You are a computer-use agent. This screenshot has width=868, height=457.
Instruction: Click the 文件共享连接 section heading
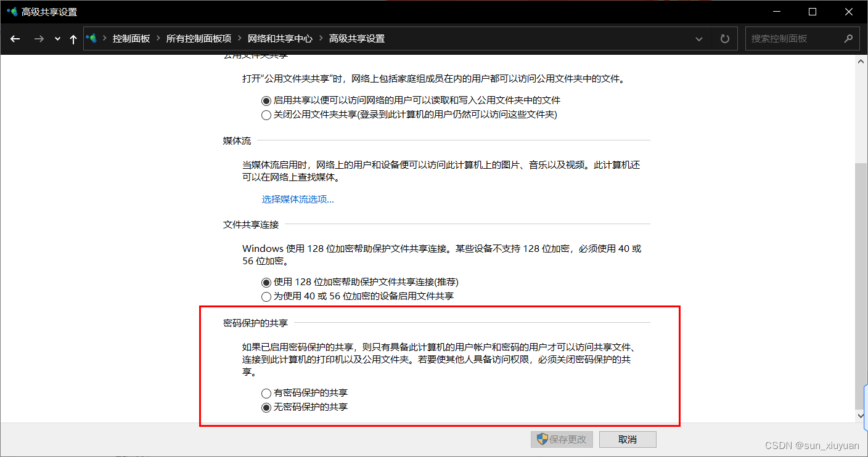pyautogui.click(x=251, y=225)
